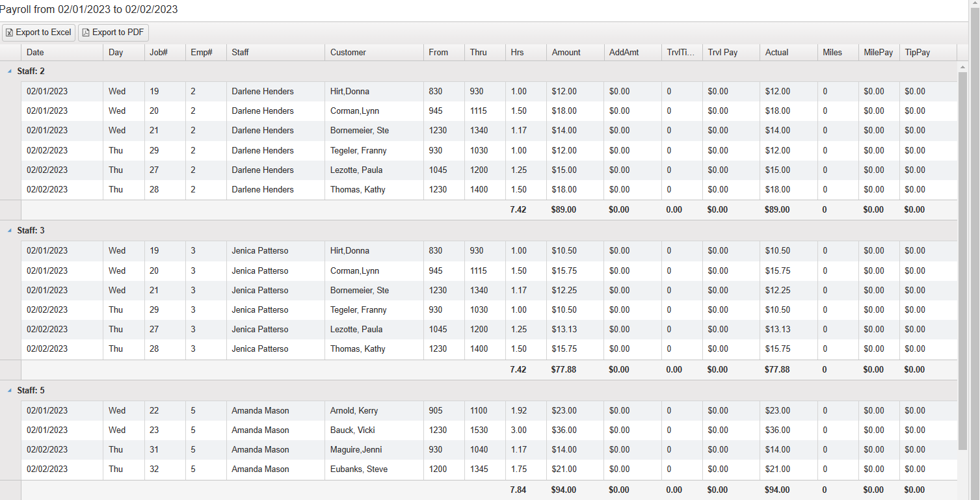Click customer Bauck, Vicki

click(352, 430)
